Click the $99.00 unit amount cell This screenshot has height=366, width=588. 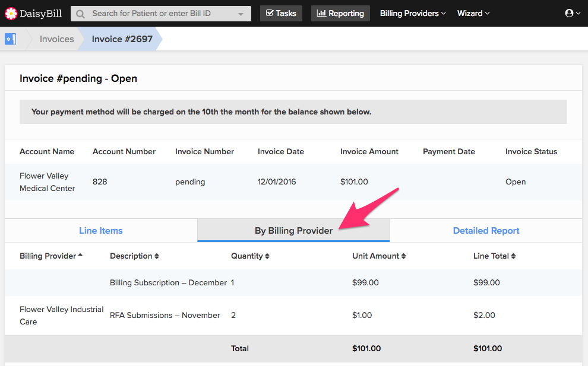(x=365, y=282)
